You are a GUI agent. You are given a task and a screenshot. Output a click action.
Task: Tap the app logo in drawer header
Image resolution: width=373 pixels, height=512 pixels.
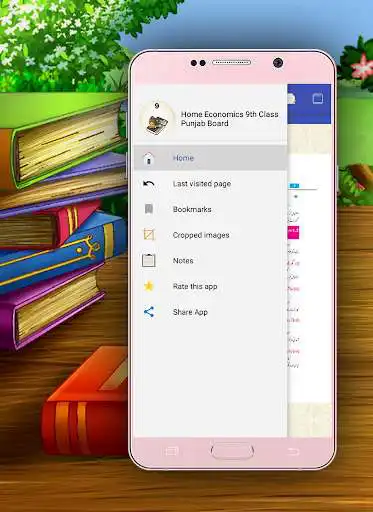tap(157, 118)
